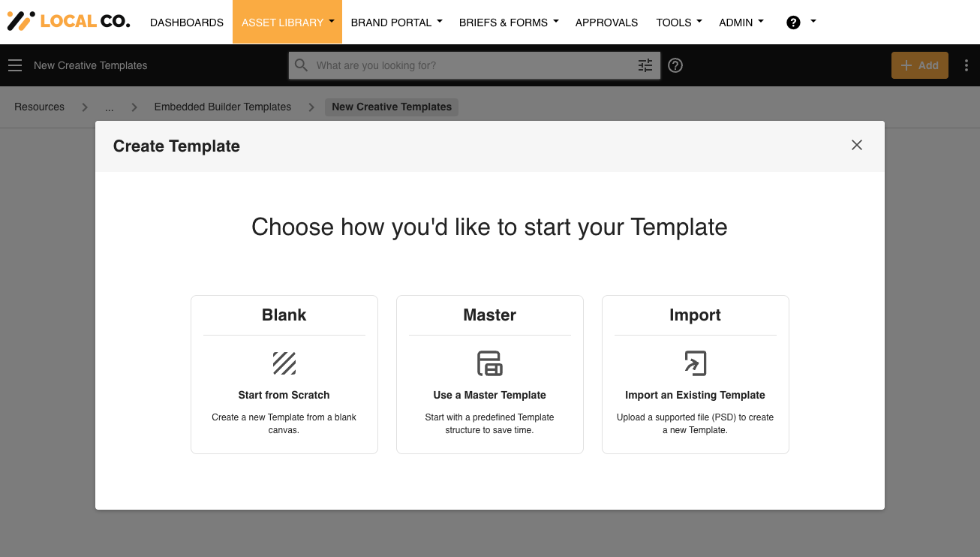
Task: Expand the Asset Library menu
Action: pyautogui.click(x=287, y=22)
